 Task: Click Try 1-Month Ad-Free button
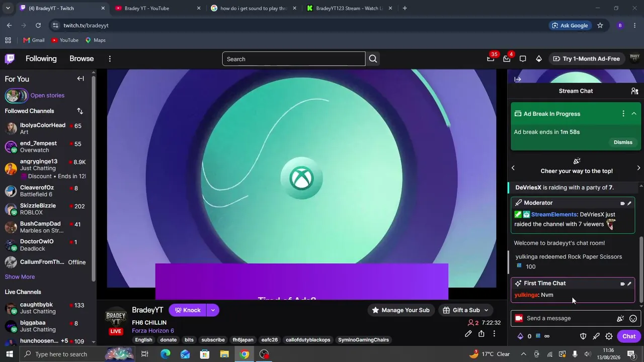pyautogui.click(x=586, y=59)
